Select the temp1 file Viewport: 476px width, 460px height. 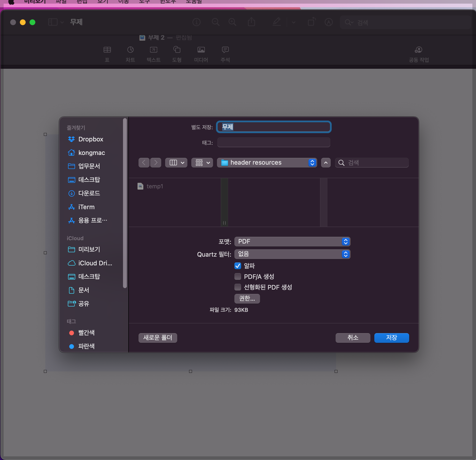(154, 186)
